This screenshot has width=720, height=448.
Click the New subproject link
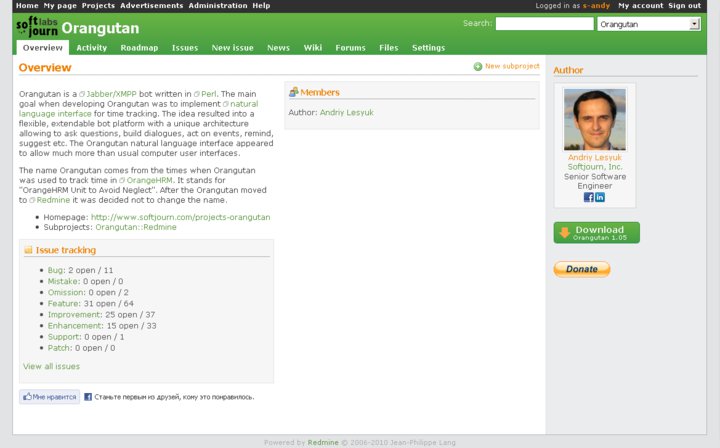click(512, 66)
